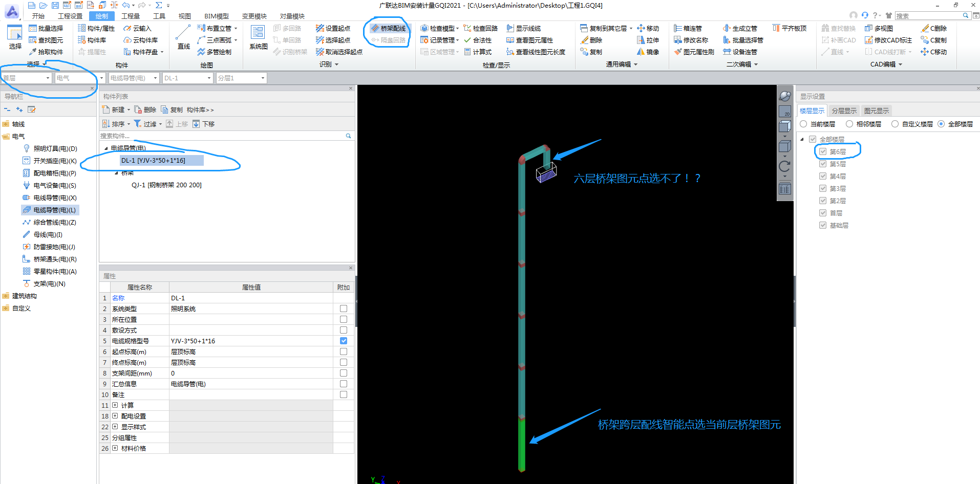Select the 直线 drawing tool in 绘图 group
The image size is (980, 484).
click(183, 37)
